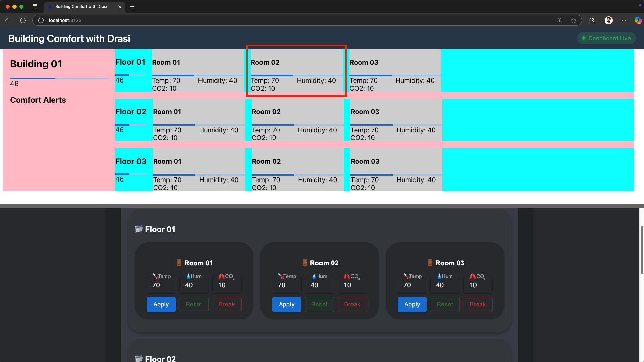The height and width of the screenshot is (362, 644).
Task: Open the browser settings dropdown menu
Action: tap(624, 20)
